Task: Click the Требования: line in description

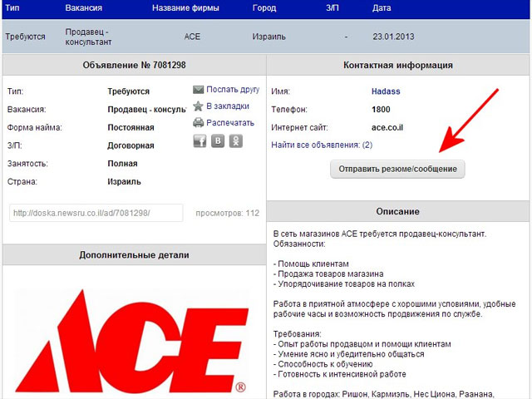Action: [298, 333]
